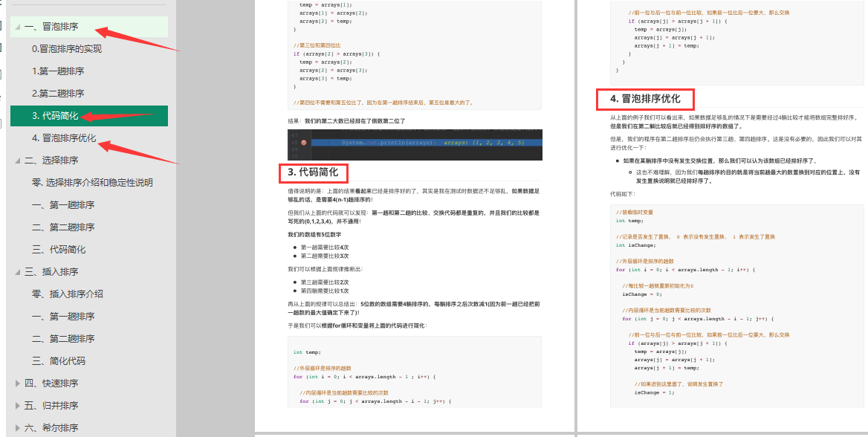This screenshot has height=437, width=868.
Task: Click the dark IDE debugger screenshot image
Action: click(x=415, y=145)
